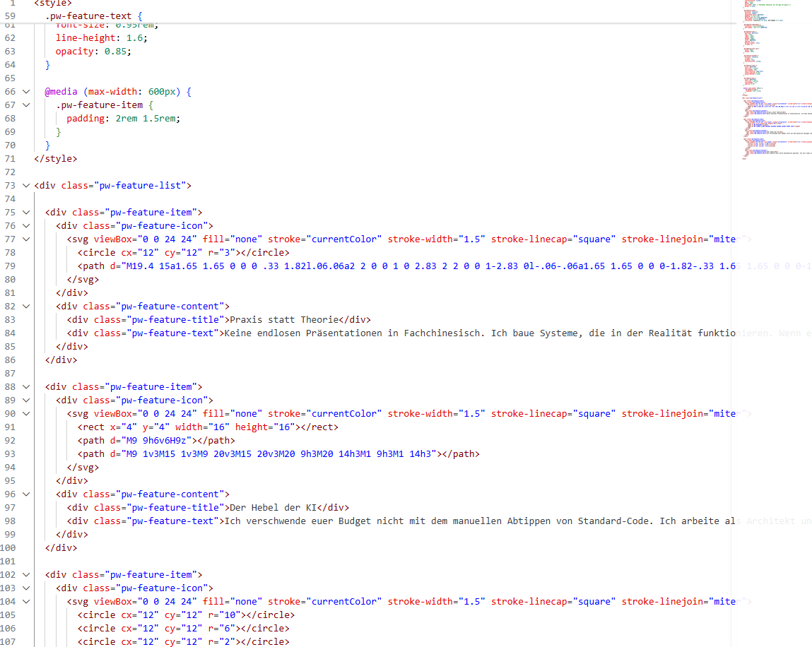Collapse the .pw-feature-item rule on line 67
The width and height of the screenshot is (812, 647).
click(x=26, y=105)
